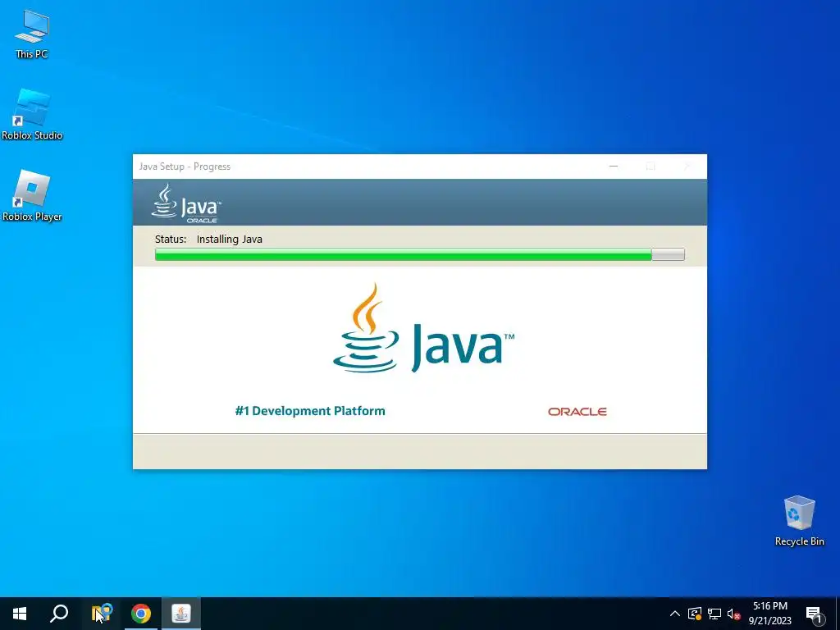Minimize the Java Setup window
The width and height of the screenshot is (840, 630).
[x=614, y=167]
